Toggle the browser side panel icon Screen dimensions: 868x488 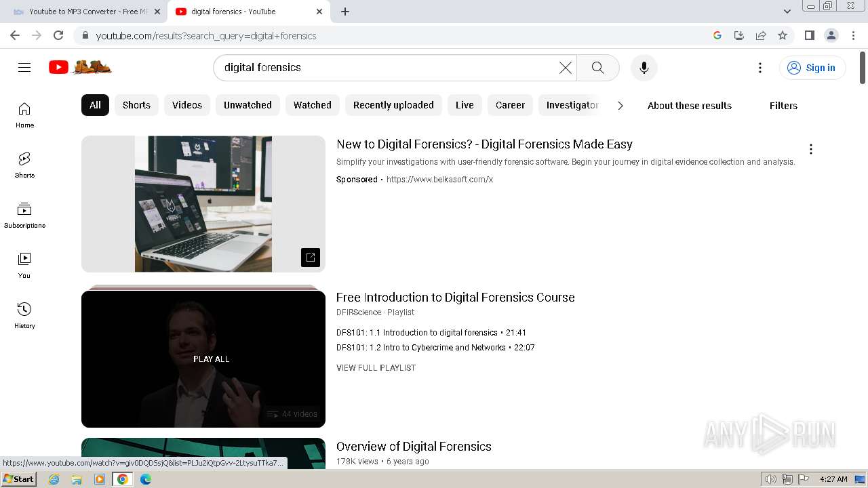[x=809, y=36]
